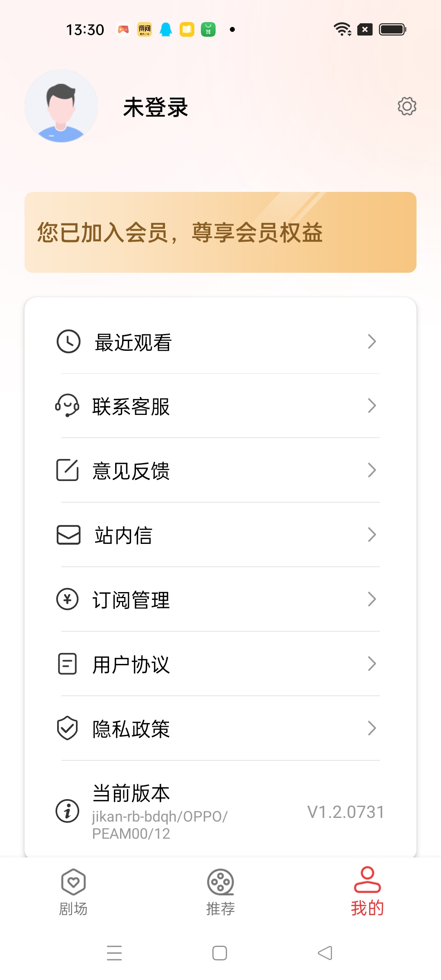Tap the current version info icon
Image resolution: width=441 pixels, height=980 pixels.
pos(67,811)
